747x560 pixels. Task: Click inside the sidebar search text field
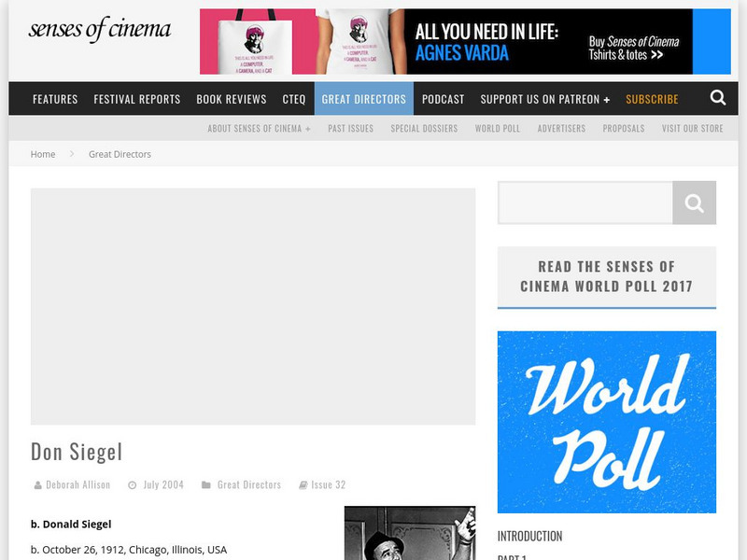click(x=585, y=203)
